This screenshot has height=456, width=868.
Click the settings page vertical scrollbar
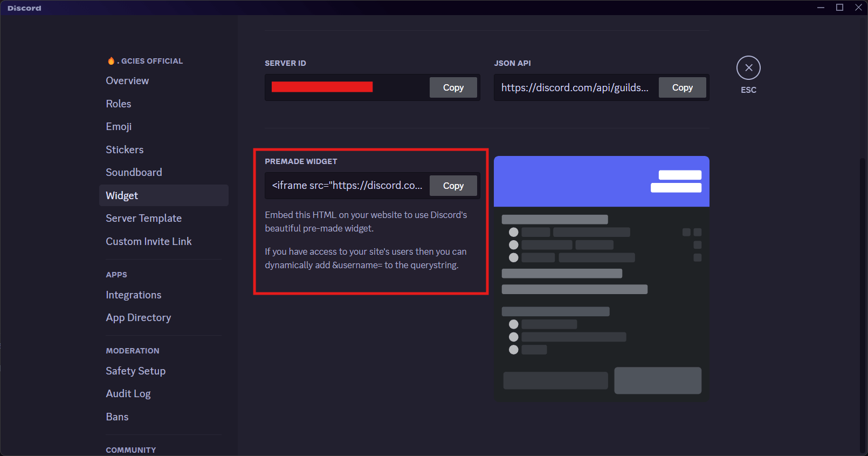tap(863, 305)
